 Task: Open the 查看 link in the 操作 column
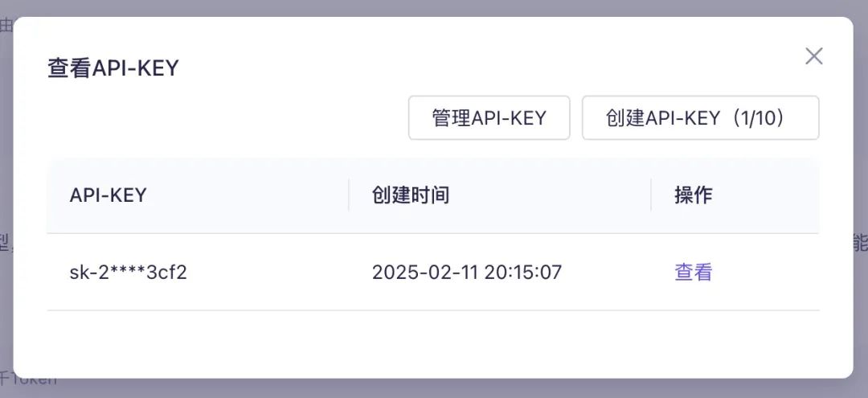[693, 273]
